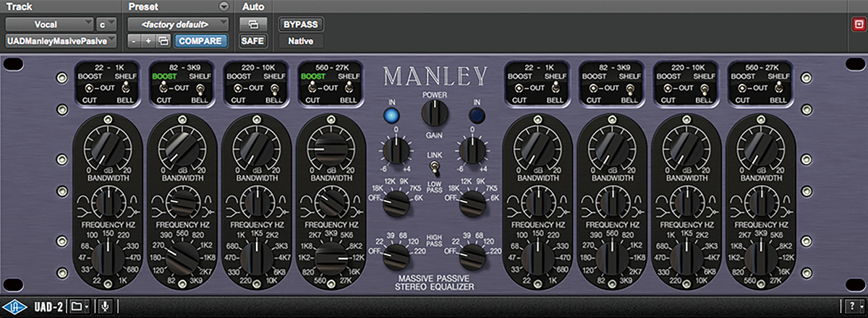
Task: Open the automation enable window icon under Auto
Action: tap(252, 24)
